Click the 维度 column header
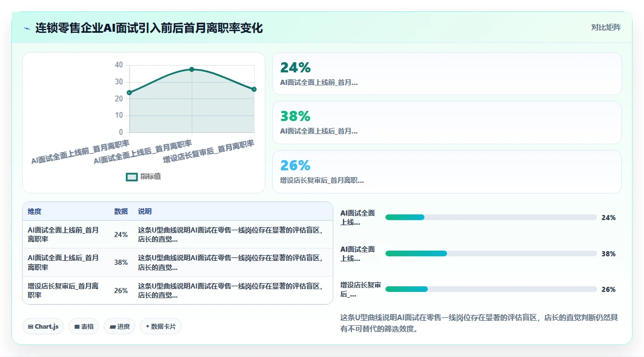Screen dimensions: 644x357 point(35,212)
